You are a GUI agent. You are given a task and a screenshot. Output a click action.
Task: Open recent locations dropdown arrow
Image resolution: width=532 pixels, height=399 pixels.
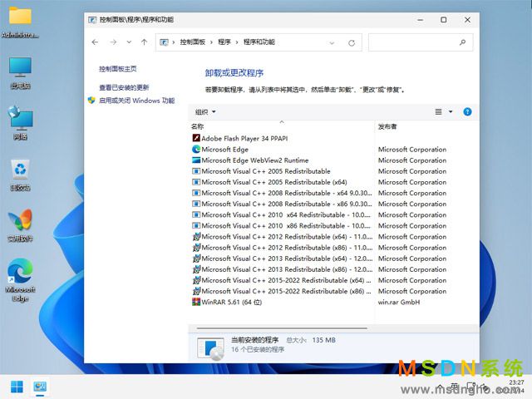[129, 42]
